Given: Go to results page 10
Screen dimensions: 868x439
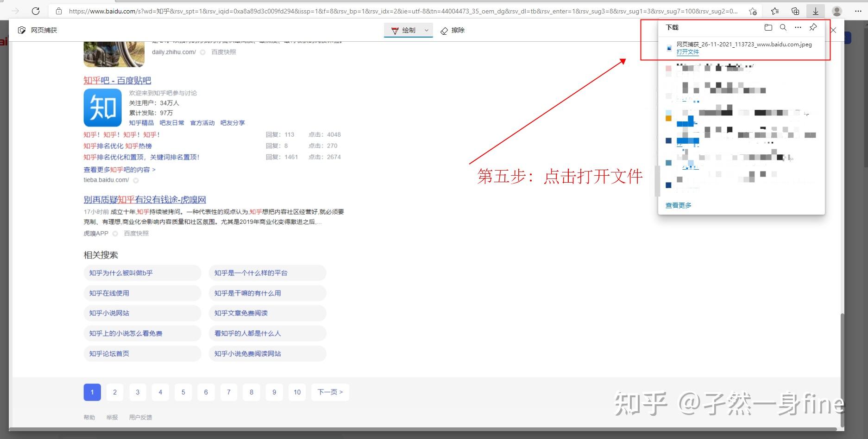Looking at the screenshot, I should coord(297,392).
